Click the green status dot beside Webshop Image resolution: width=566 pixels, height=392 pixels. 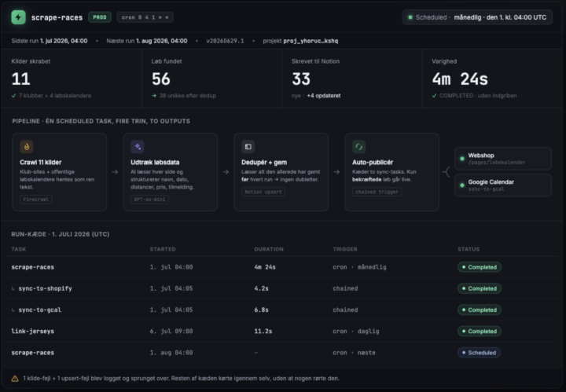tap(462, 159)
